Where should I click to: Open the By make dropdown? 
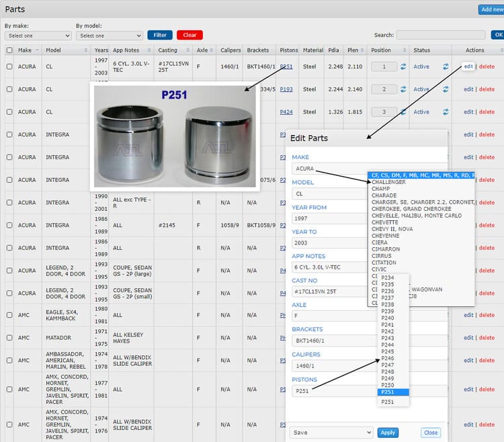click(x=38, y=36)
